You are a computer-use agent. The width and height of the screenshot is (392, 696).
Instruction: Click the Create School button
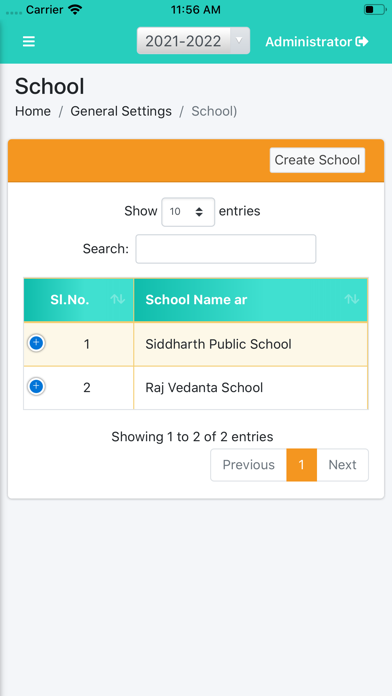(x=317, y=160)
